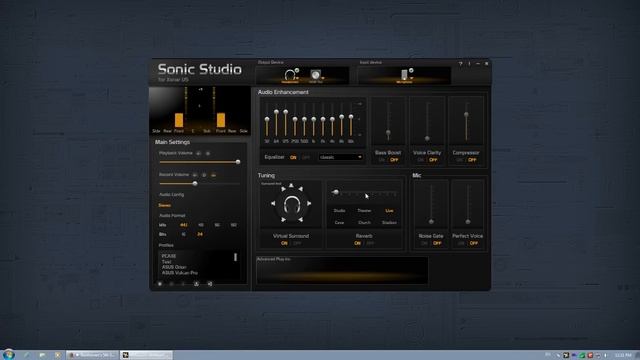Screen dimensions: 640x360
Task: Select the Headphones output device icon
Action: (x=289, y=75)
